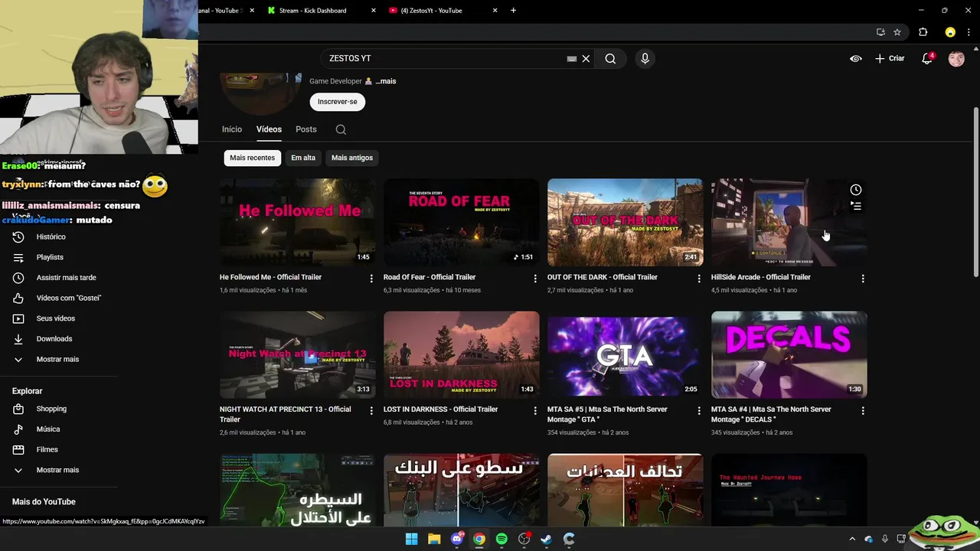Select the Mais antigos filter chip
980x551 pixels.
click(x=352, y=158)
